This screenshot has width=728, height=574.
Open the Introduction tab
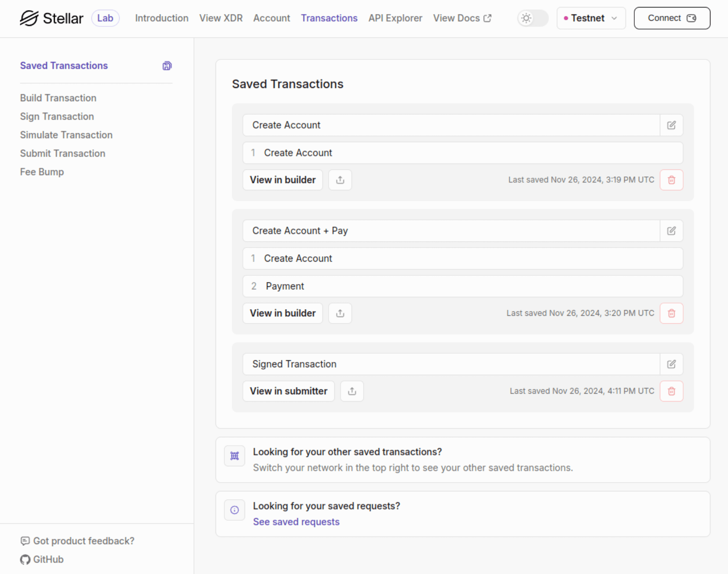[x=161, y=18]
